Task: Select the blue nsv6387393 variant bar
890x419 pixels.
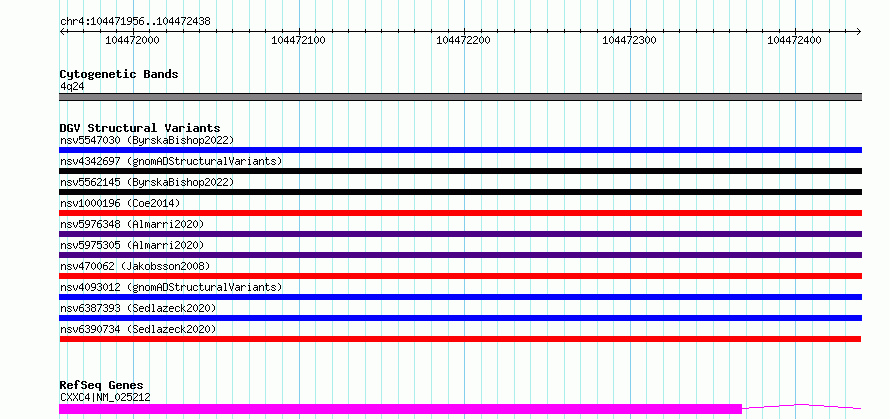Action: click(x=460, y=318)
